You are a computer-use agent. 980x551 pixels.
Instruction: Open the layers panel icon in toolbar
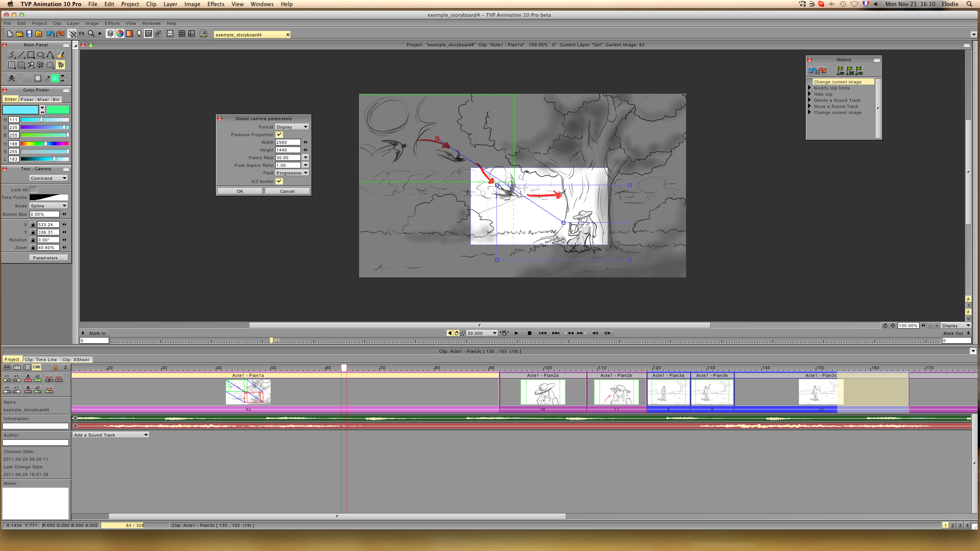(110, 34)
